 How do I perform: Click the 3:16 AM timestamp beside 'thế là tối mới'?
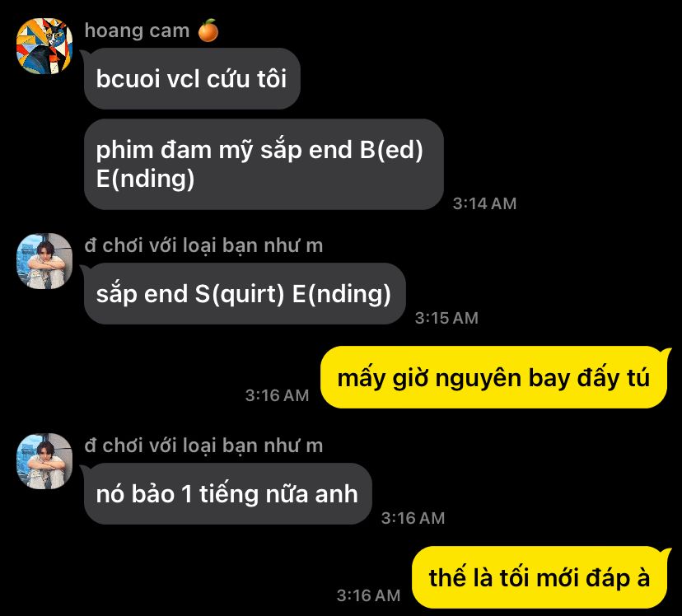pos(368,595)
